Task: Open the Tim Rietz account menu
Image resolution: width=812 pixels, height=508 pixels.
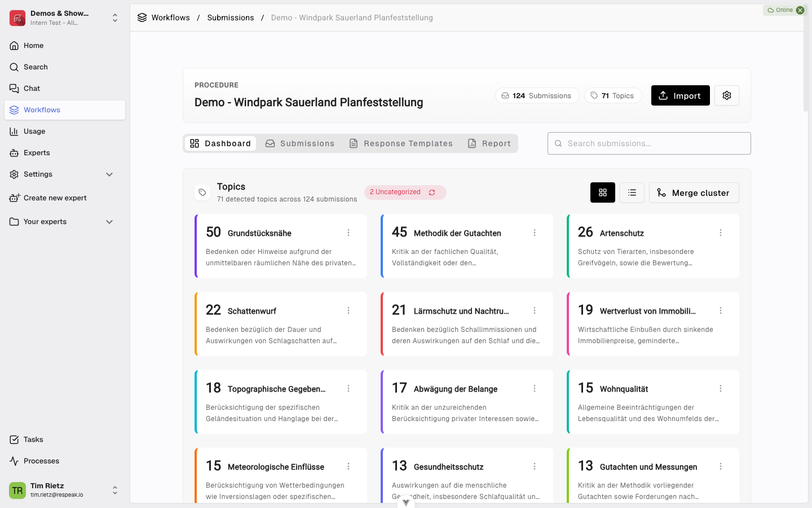Action: 65,490
